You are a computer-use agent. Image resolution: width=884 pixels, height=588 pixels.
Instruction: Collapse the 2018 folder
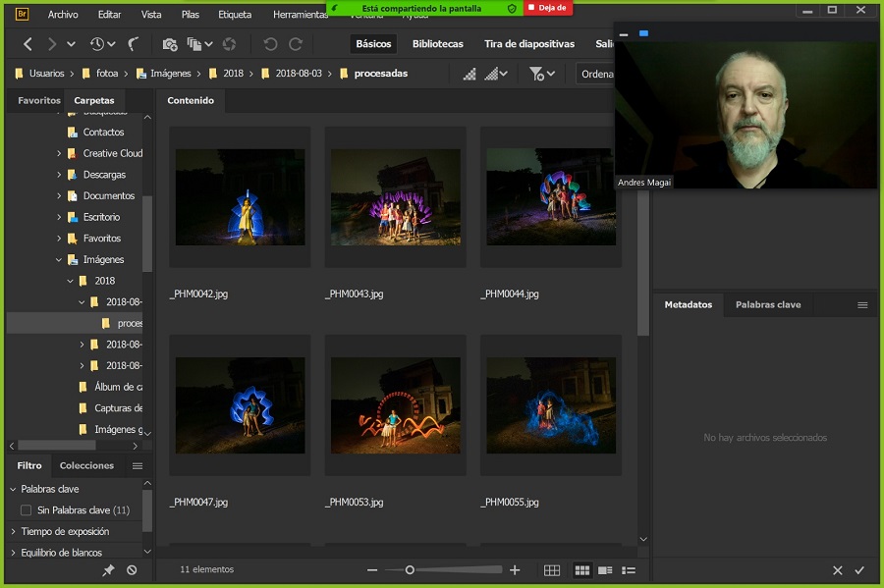tap(70, 281)
